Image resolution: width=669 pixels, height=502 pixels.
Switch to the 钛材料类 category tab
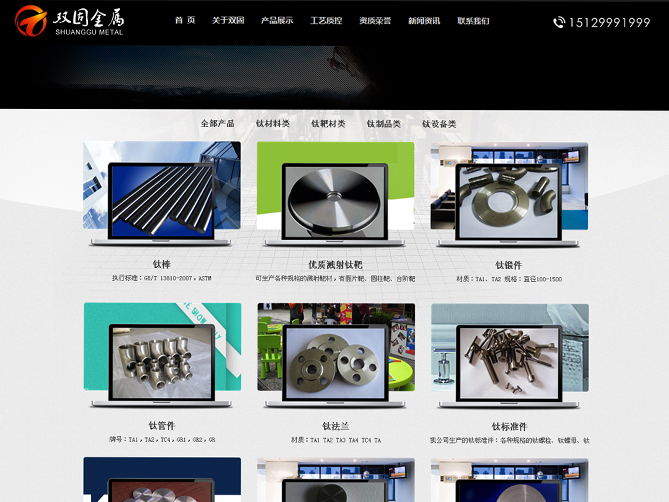[x=272, y=124]
